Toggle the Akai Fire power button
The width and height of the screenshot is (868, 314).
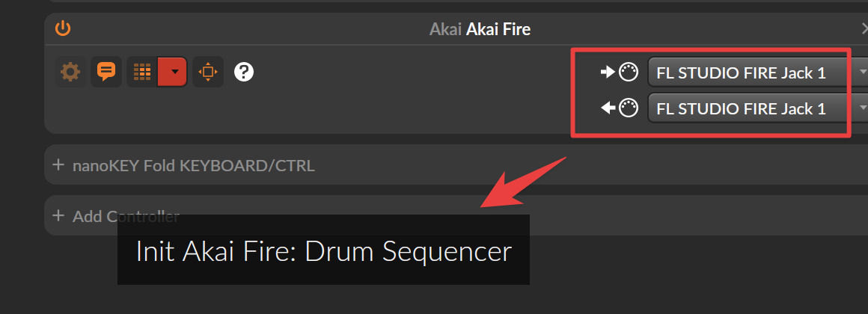tap(63, 28)
